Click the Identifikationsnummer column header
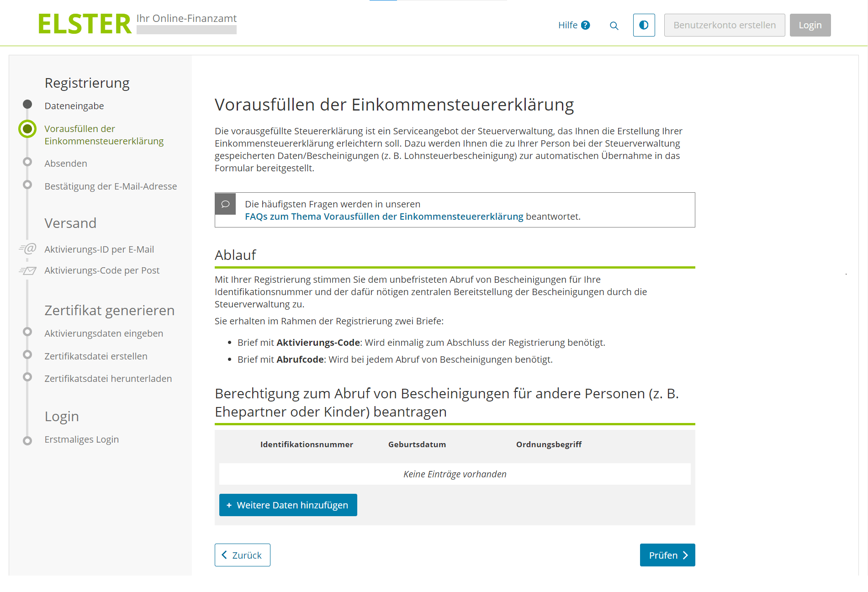Screen dimensions: 868x592 point(307,444)
